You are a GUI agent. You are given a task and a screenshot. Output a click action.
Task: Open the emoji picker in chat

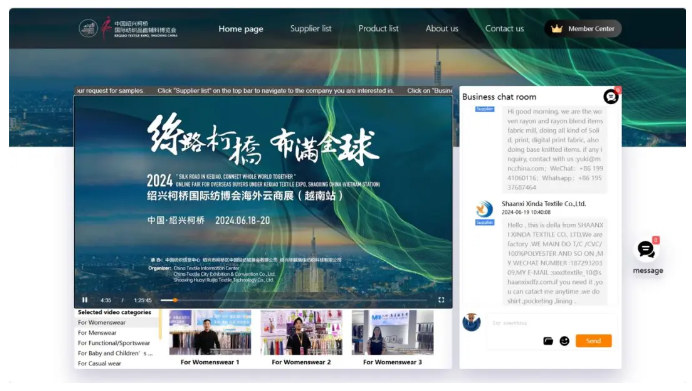[564, 341]
